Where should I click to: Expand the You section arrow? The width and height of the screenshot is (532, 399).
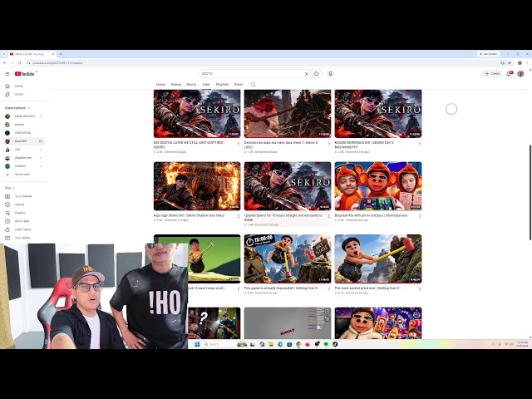[14, 188]
